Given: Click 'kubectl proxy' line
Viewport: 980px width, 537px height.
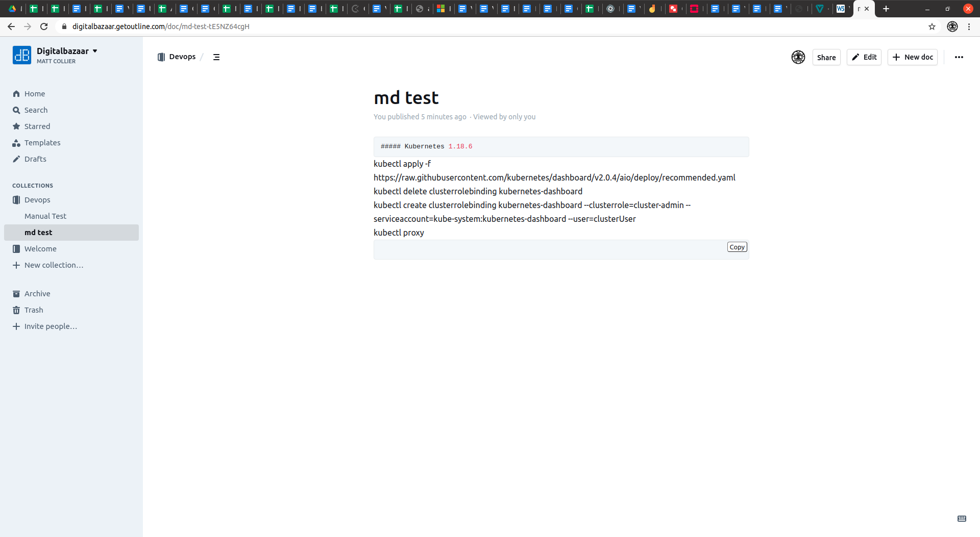Looking at the screenshot, I should coord(399,233).
